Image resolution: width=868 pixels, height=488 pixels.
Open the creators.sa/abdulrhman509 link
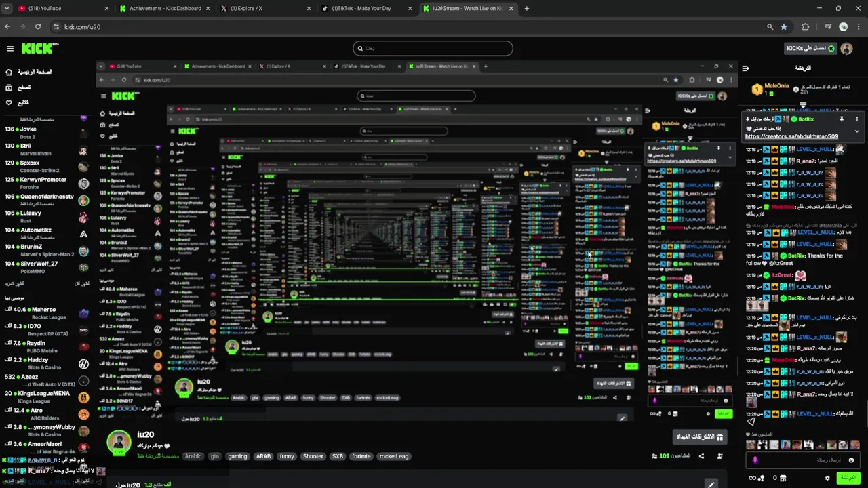[791, 136]
